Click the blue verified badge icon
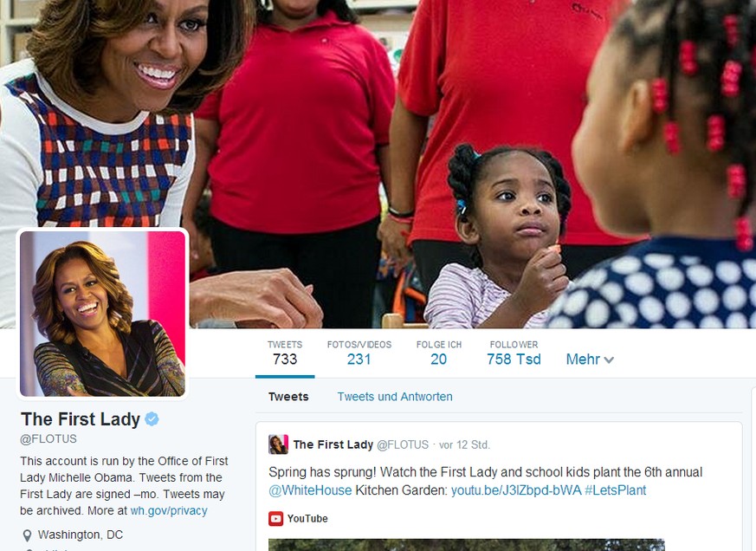The height and width of the screenshot is (551, 756). pos(152,418)
